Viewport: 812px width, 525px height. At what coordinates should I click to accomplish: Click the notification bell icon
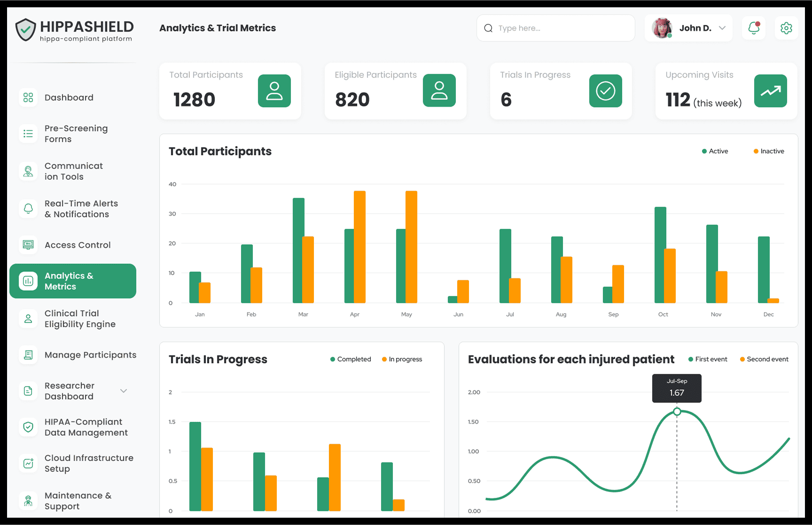pyautogui.click(x=754, y=28)
